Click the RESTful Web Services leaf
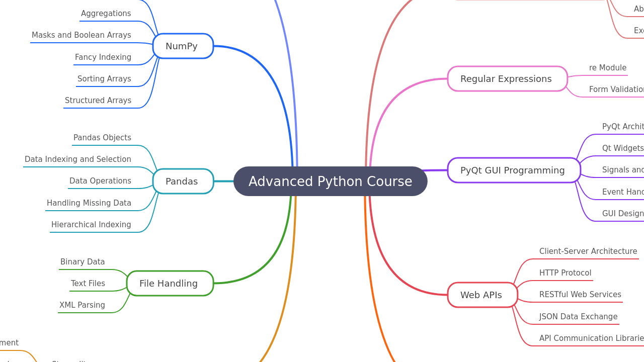Screen dimensions: 644x362 pos(580,295)
